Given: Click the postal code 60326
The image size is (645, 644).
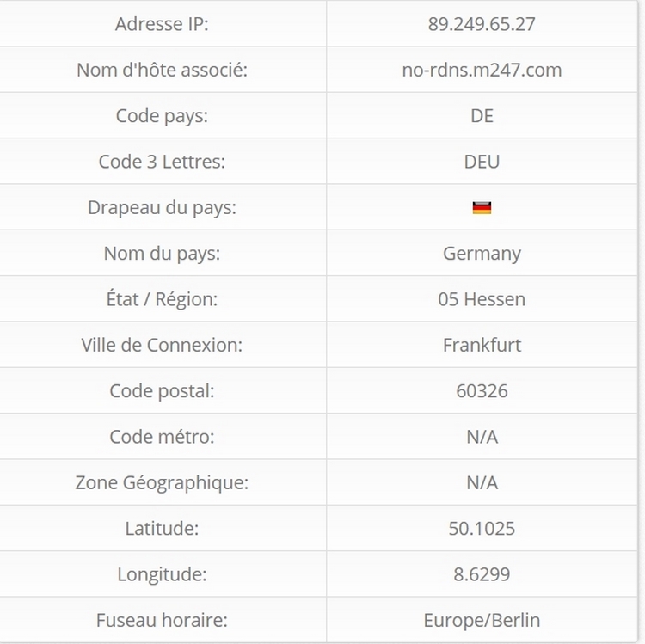Looking at the screenshot, I should click(x=482, y=391).
